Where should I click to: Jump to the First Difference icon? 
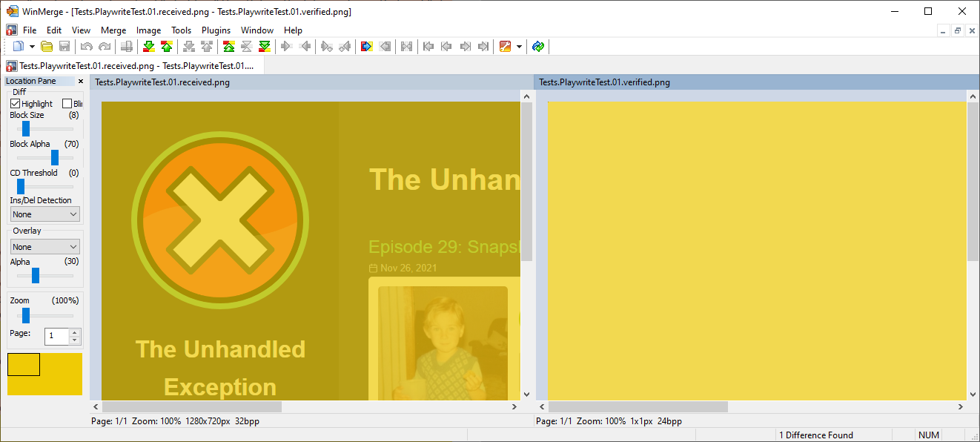tap(228, 47)
